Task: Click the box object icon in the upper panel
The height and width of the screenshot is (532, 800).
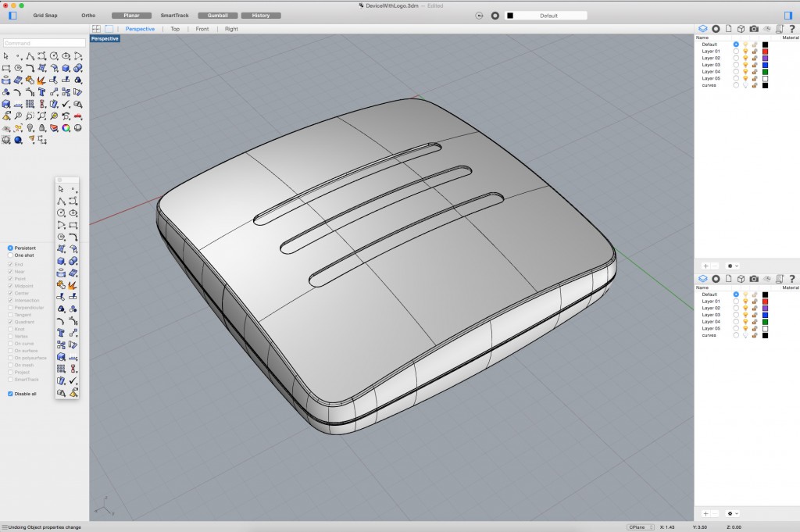Action: 741,29
